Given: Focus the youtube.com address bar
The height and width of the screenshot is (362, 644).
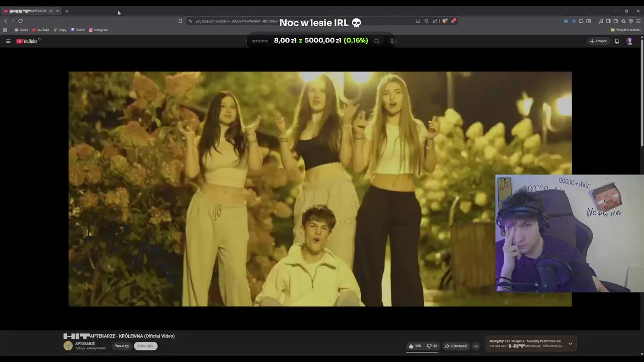Looking at the screenshot, I should click(x=302, y=21).
